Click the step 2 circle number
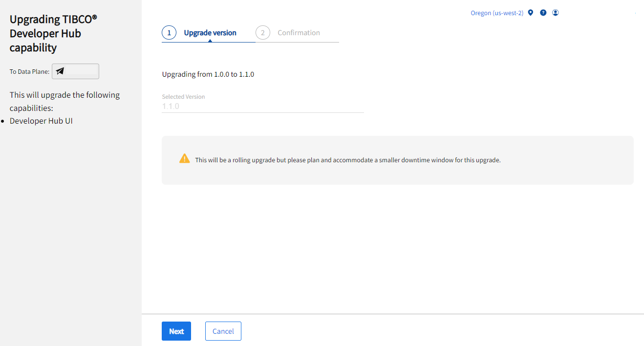This screenshot has height=346, width=644. [x=263, y=33]
